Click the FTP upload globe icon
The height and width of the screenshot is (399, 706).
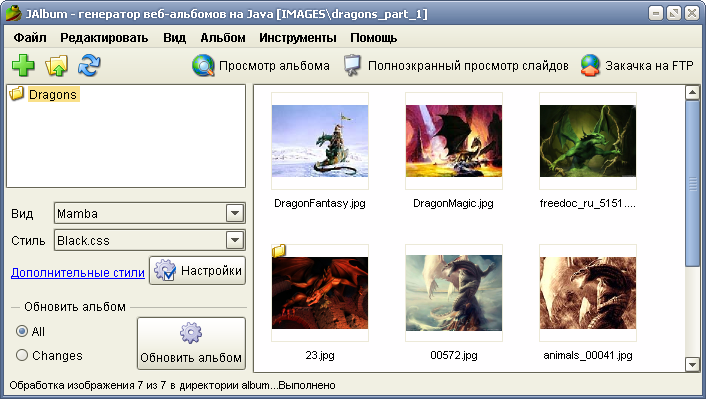point(590,66)
